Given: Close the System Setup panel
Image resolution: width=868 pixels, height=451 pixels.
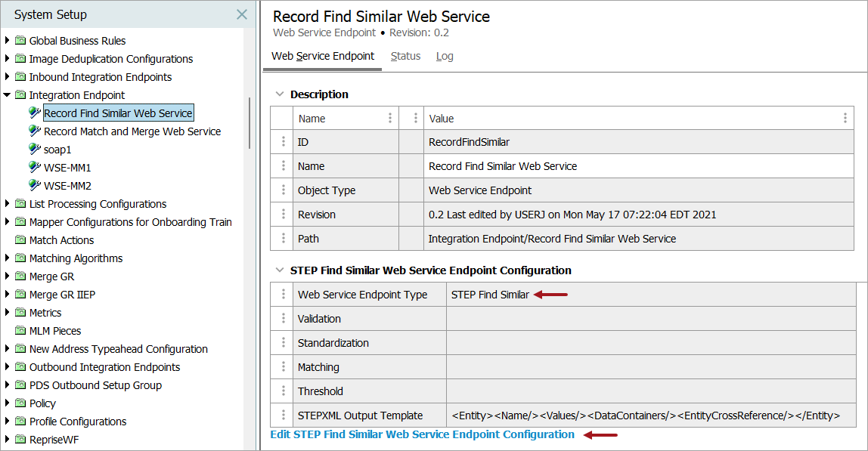Looking at the screenshot, I should pos(241,14).
